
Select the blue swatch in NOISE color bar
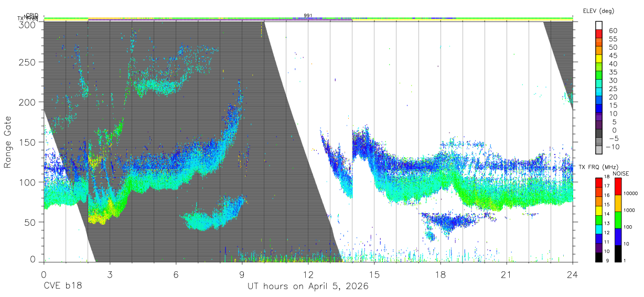click(617, 237)
